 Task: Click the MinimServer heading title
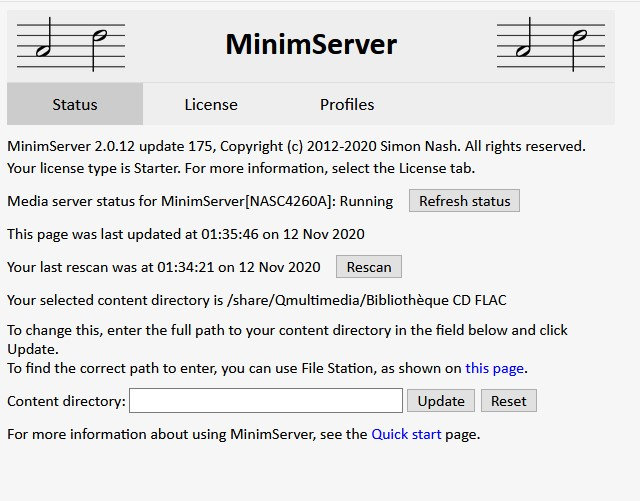pos(311,44)
